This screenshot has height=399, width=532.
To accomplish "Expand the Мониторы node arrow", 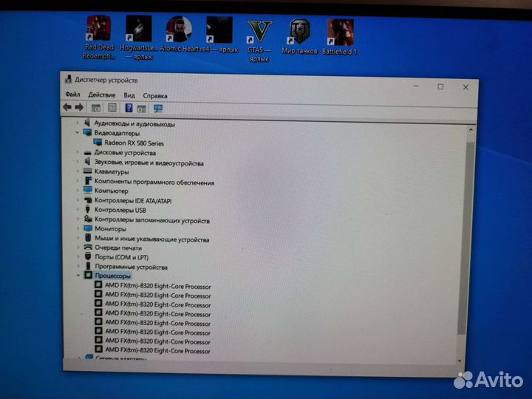I will pyautogui.click(x=78, y=228).
